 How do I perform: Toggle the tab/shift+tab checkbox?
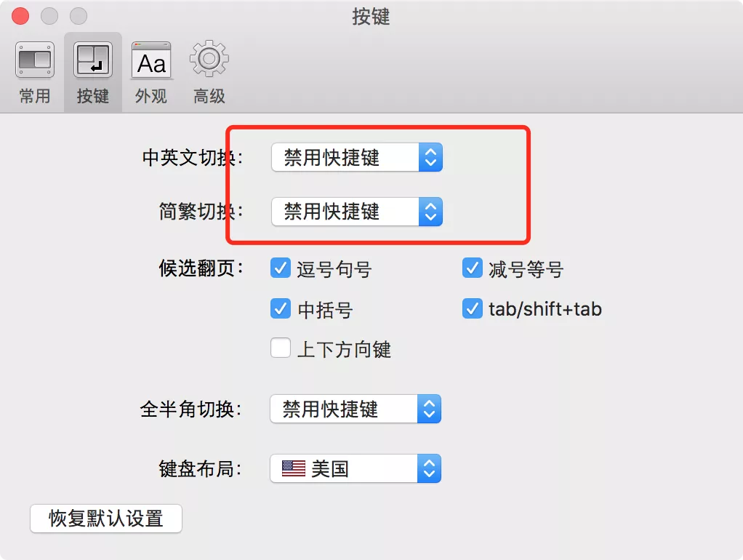click(473, 308)
